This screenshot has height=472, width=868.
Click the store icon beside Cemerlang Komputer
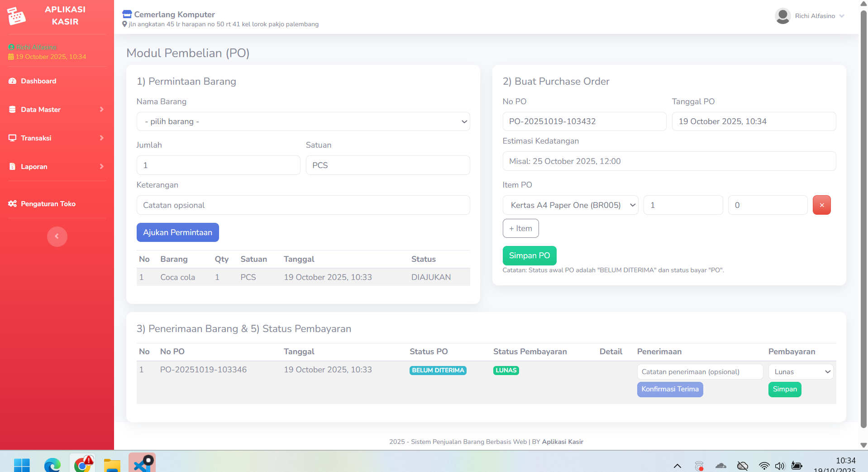[127, 14]
